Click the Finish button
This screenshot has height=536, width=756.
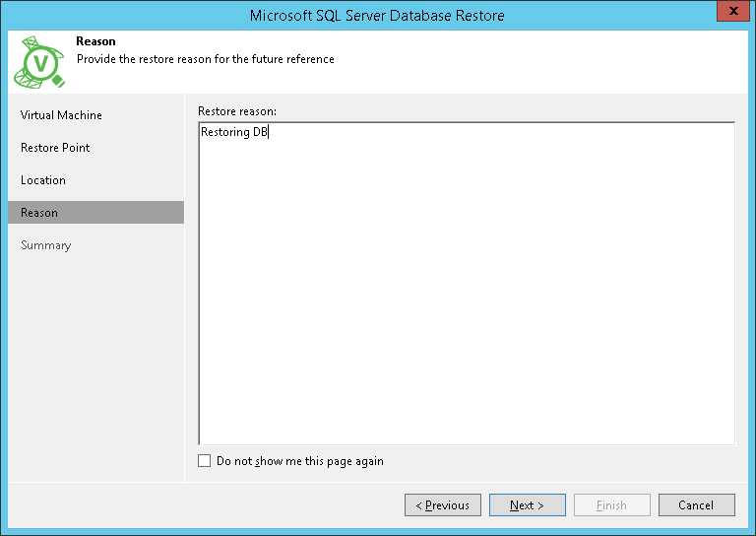pos(612,505)
